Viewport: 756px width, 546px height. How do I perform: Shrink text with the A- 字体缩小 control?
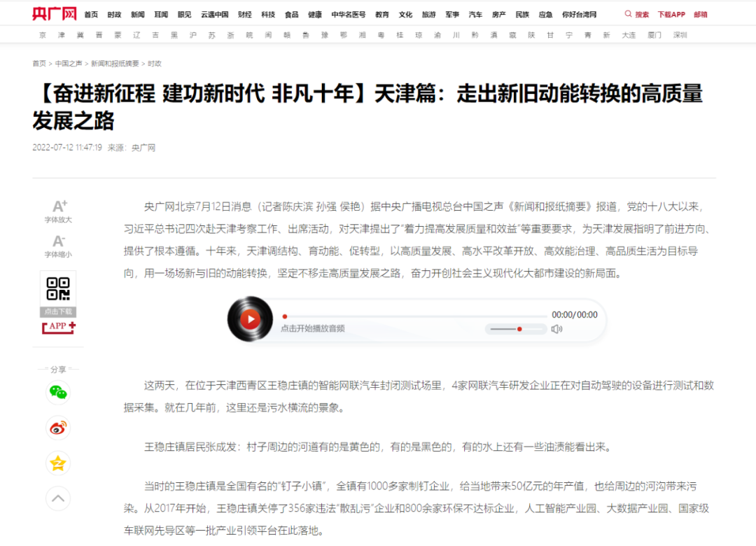point(58,246)
